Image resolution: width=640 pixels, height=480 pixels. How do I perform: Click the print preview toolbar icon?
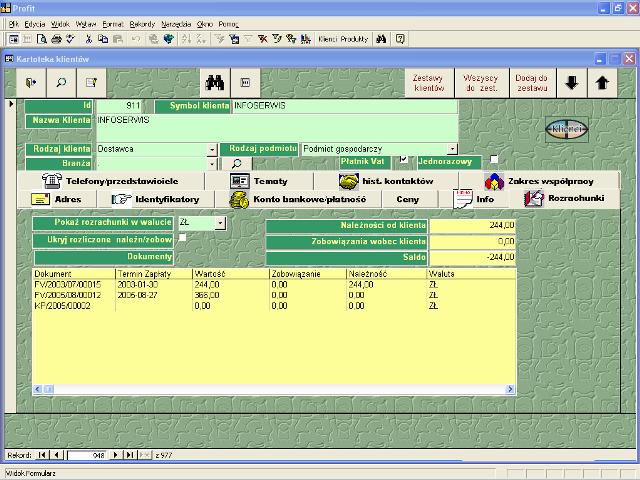42,39
